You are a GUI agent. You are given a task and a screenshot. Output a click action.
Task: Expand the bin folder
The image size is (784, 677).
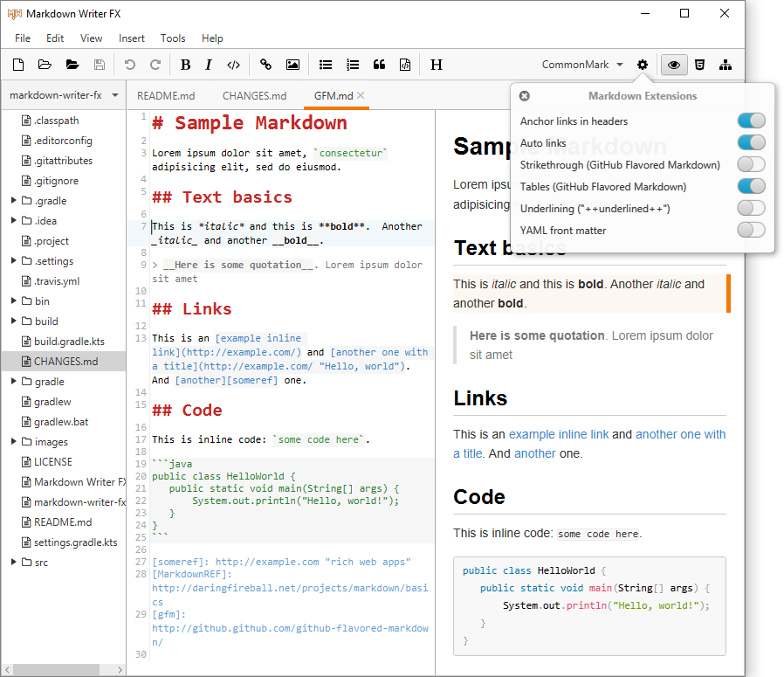tap(14, 301)
